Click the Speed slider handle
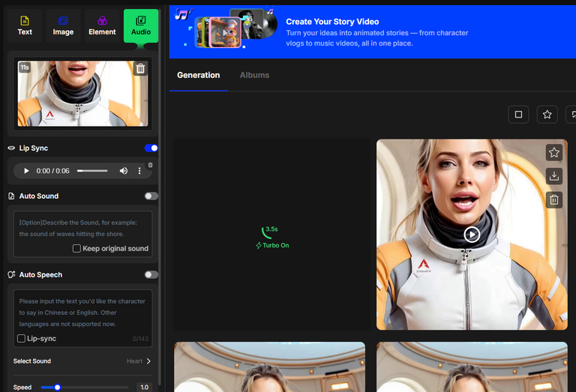576x392 pixels. coord(57,388)
